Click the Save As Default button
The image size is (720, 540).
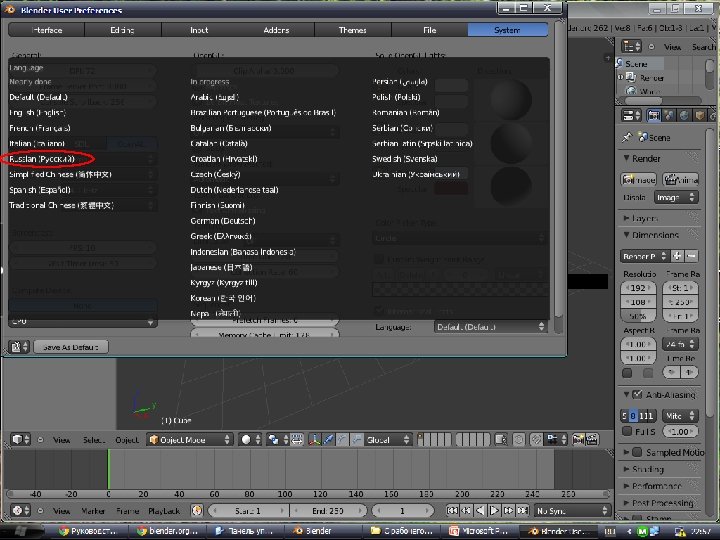coord(71,347)
